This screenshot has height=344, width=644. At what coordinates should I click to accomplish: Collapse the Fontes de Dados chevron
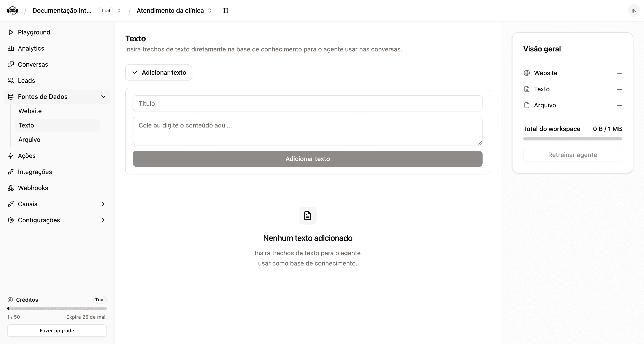pyautogui.click(x=103, y=97)
